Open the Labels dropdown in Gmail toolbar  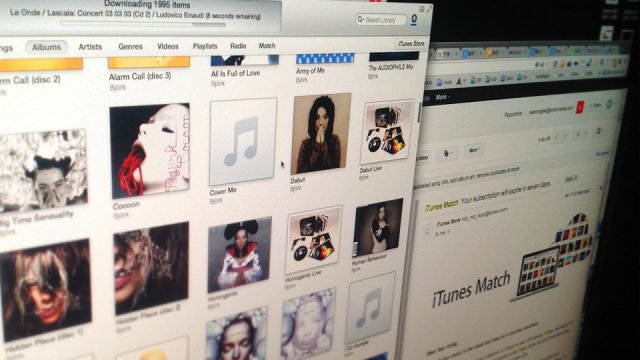(448, 153)
